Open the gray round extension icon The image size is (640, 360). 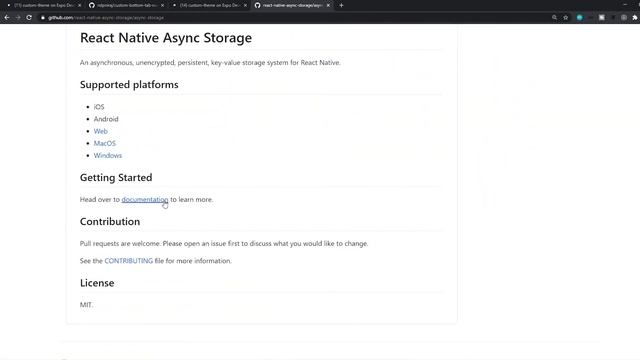(x=624, y=18)
